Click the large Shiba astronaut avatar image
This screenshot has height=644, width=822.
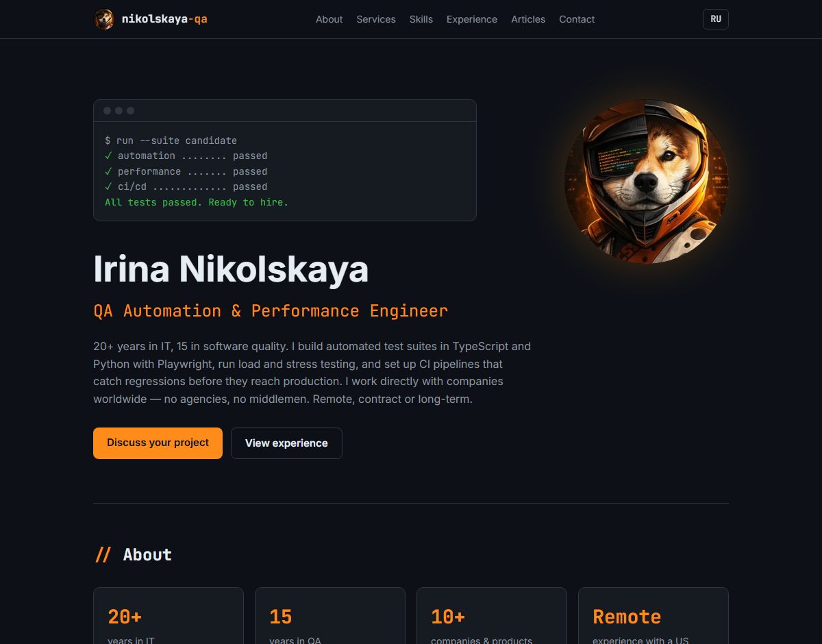click(x=647, y=182)
